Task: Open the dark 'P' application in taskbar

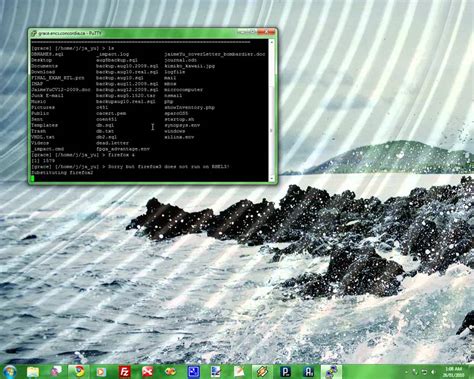Action: tap(285, 372)
